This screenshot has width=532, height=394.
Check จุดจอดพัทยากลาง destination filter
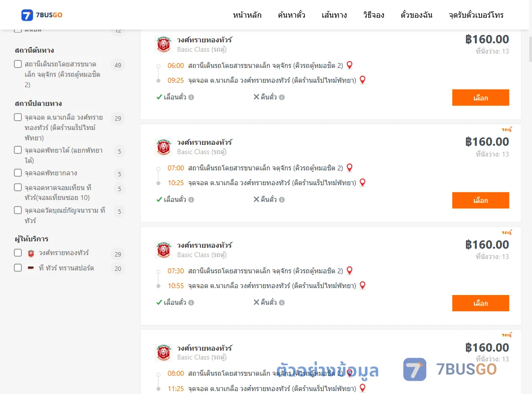18,173
